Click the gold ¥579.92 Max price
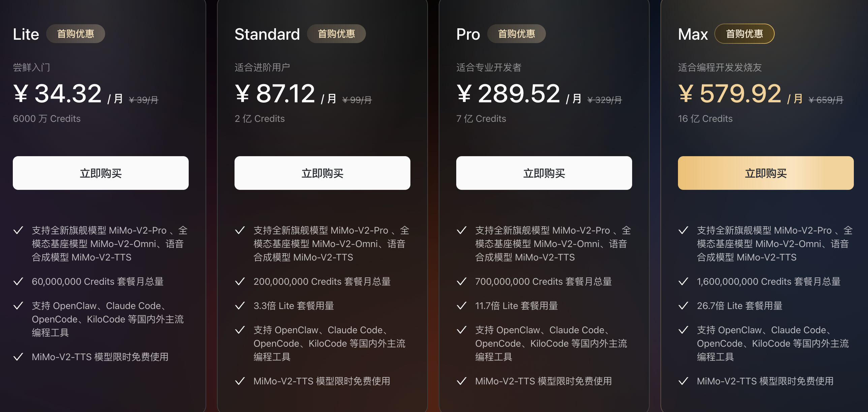 730,94
